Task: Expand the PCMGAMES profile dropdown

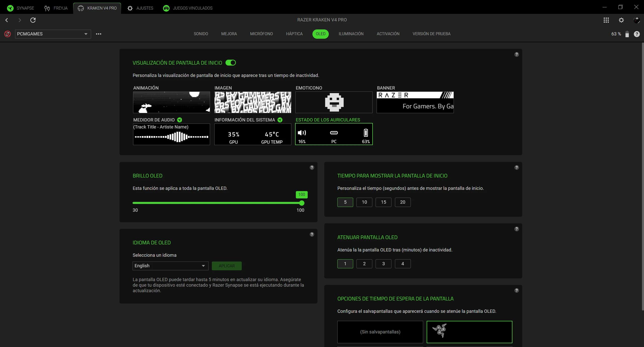Action: (53, 34)
